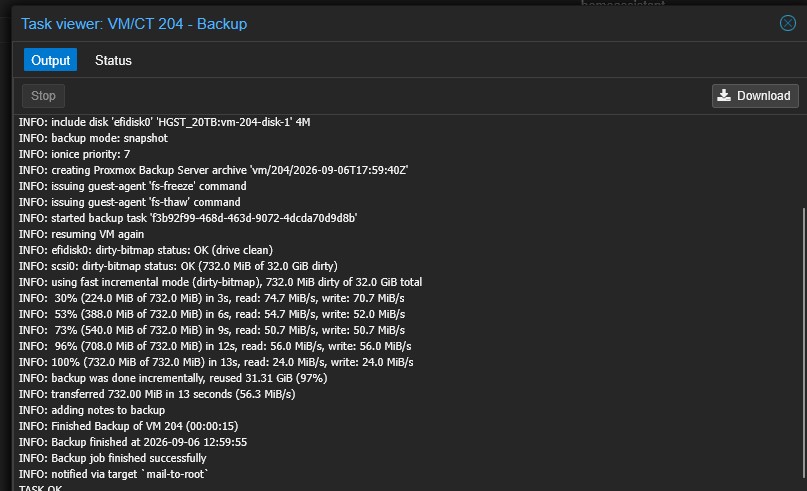Click the 'transferred 732.00 MiB' line
Viewport: 807px width, 491px height.
point(157,394)
